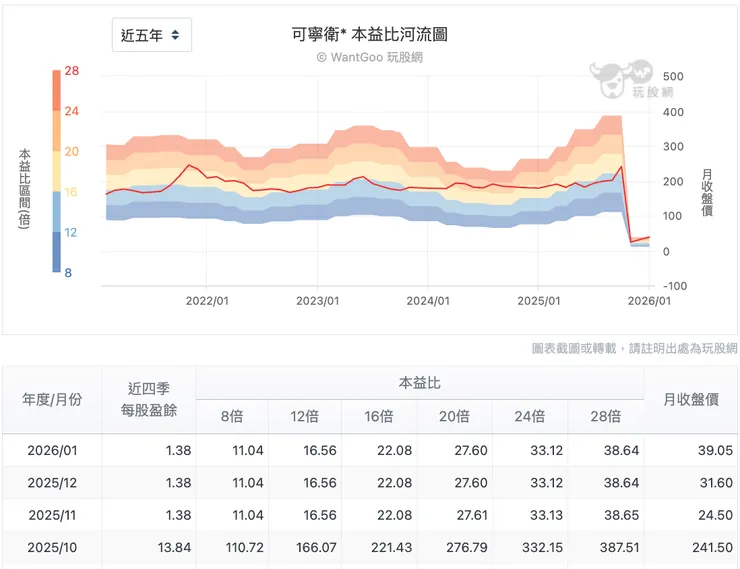Click the 16 legend label
740x569 pixels.
[x=71, y=192]
